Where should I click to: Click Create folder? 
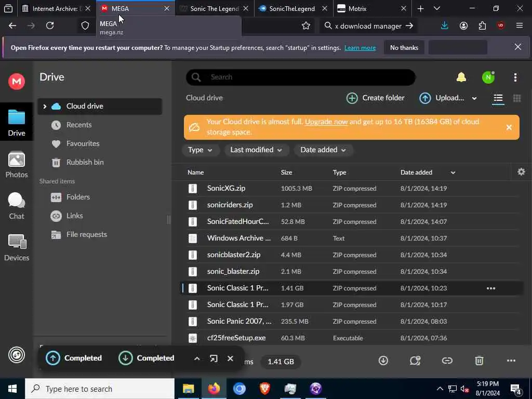click(x=375, y=98)
